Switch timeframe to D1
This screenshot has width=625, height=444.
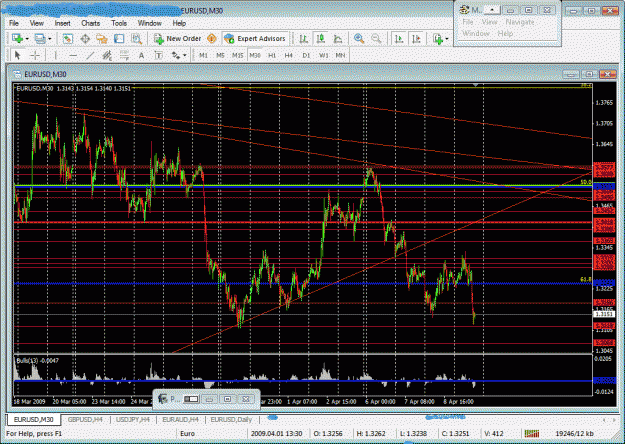click(x=306, y=55)
